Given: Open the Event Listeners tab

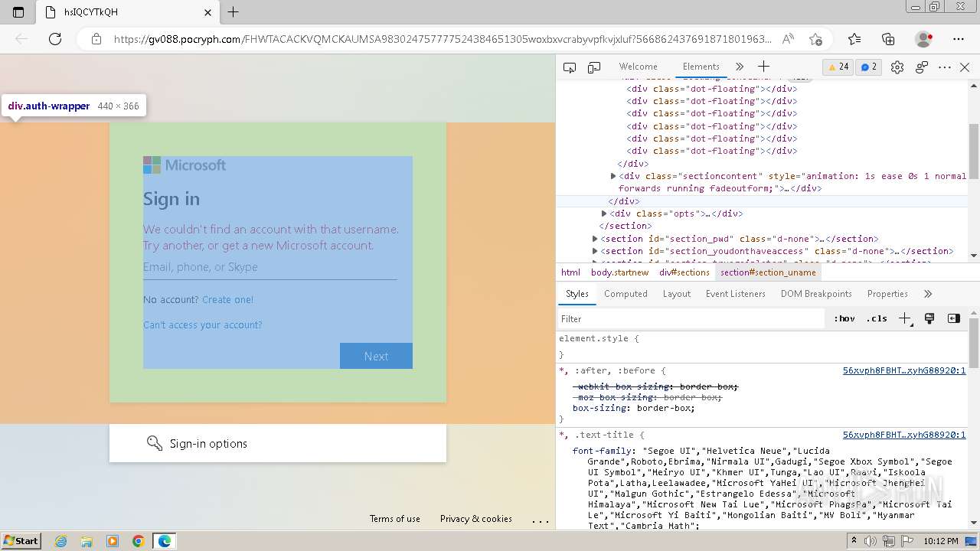Looking at the screenshot, I should [736, 294].
